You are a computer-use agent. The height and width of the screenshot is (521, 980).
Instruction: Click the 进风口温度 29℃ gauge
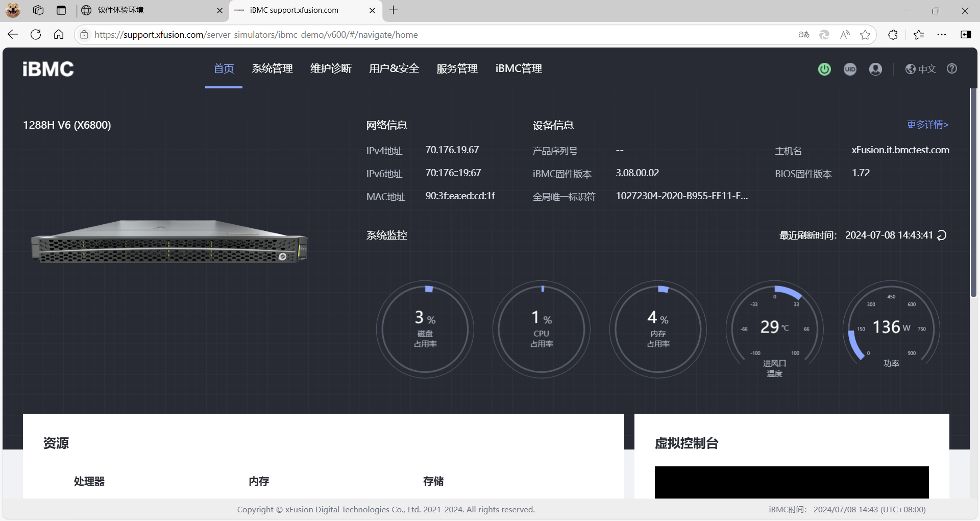coord(774,329)
